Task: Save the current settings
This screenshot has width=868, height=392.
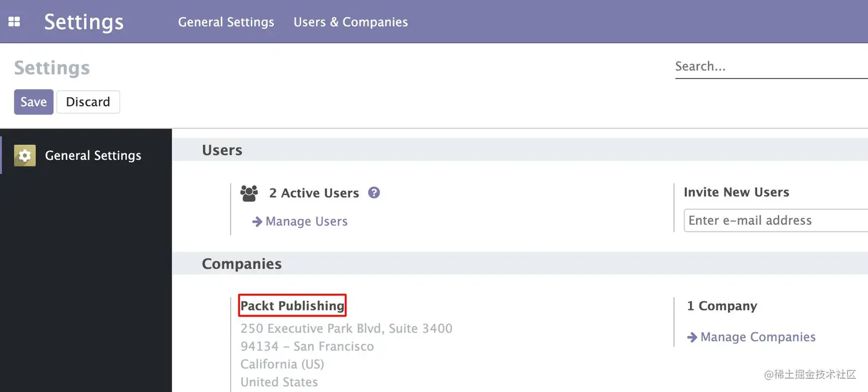Action: 33,102
